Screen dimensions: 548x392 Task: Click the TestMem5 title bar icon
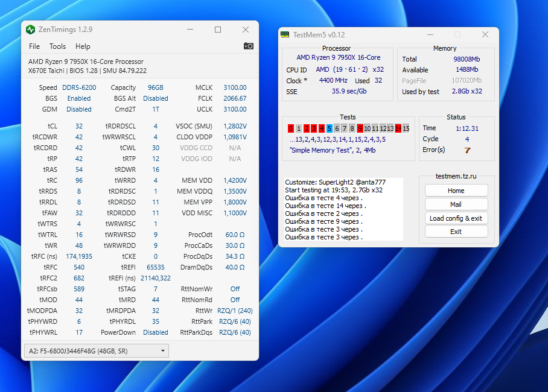[285, 34]
